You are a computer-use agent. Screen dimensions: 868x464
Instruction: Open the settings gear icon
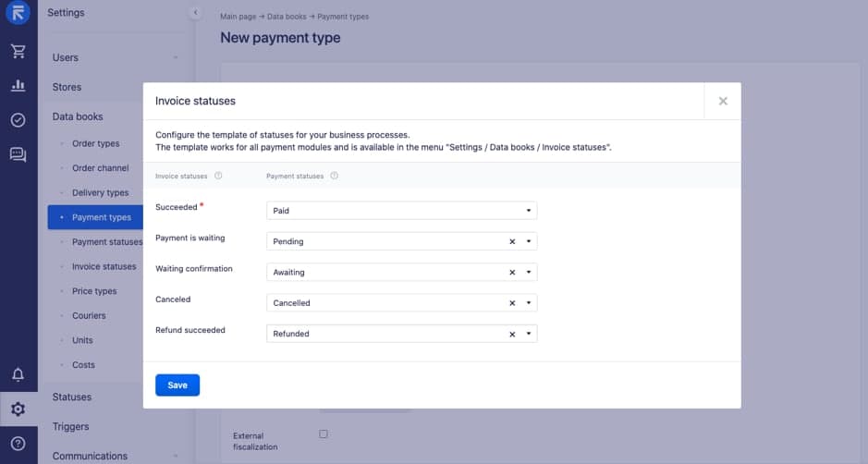pos(18,409)
